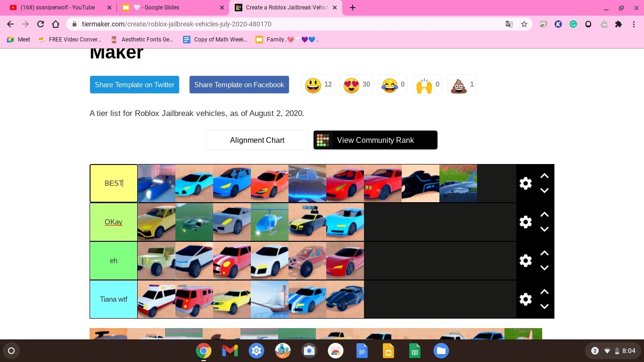The width and height of the screenshot is (644, 362).
Task: Move BEST tier row up
Action: coord(545,176)
